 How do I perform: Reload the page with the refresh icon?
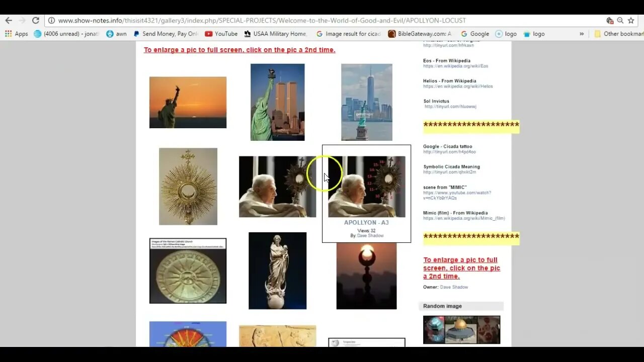click(35, 21)
